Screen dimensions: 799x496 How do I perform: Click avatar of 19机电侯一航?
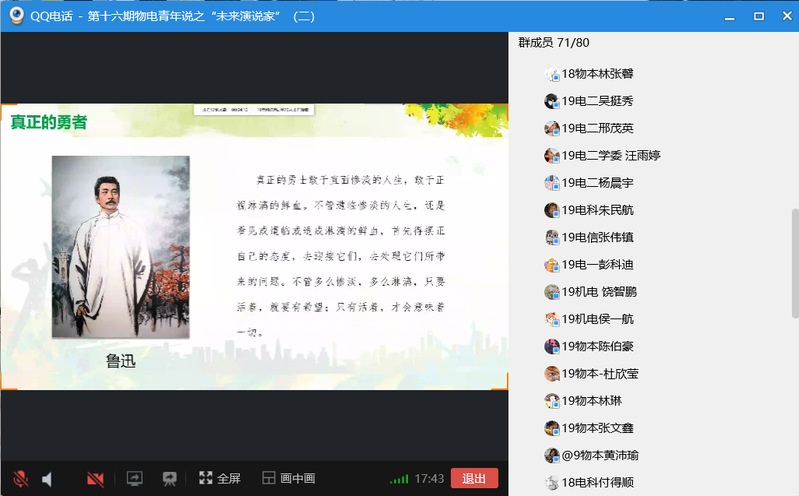[551, 320]
